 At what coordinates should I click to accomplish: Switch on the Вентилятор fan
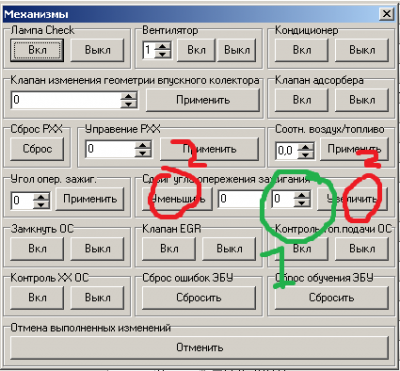[196, 50]
